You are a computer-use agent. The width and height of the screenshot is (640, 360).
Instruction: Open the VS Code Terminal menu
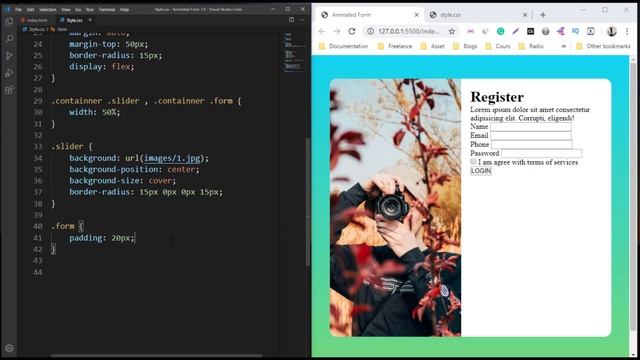tap(107, 9)
